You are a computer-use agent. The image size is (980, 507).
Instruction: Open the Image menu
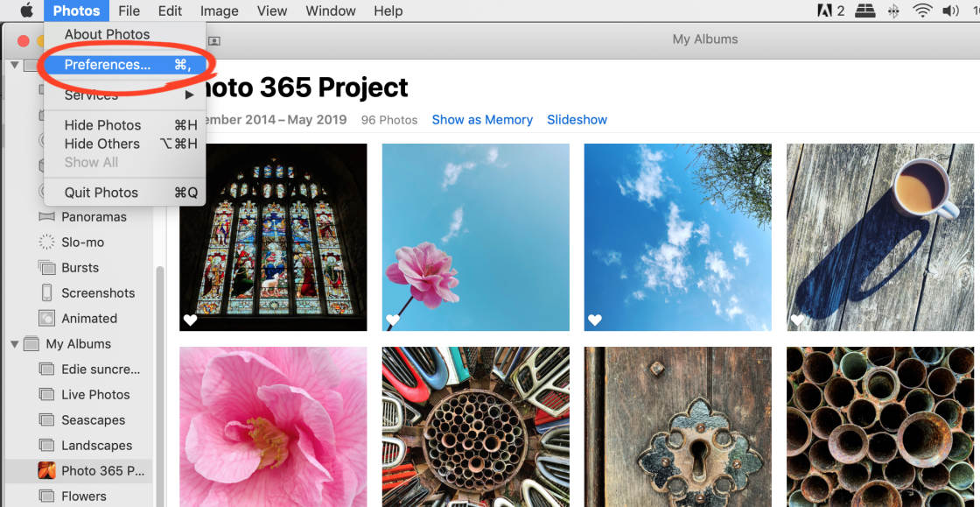click(220, 11)
